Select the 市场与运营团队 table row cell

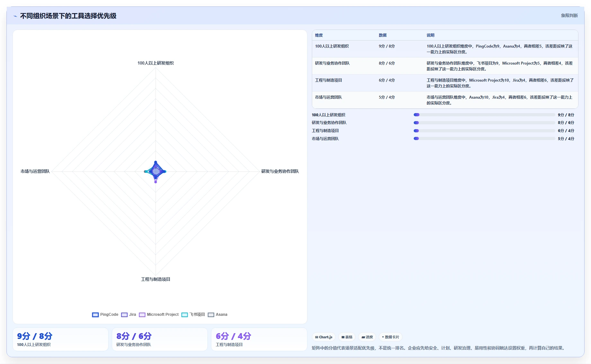(329, 97)
